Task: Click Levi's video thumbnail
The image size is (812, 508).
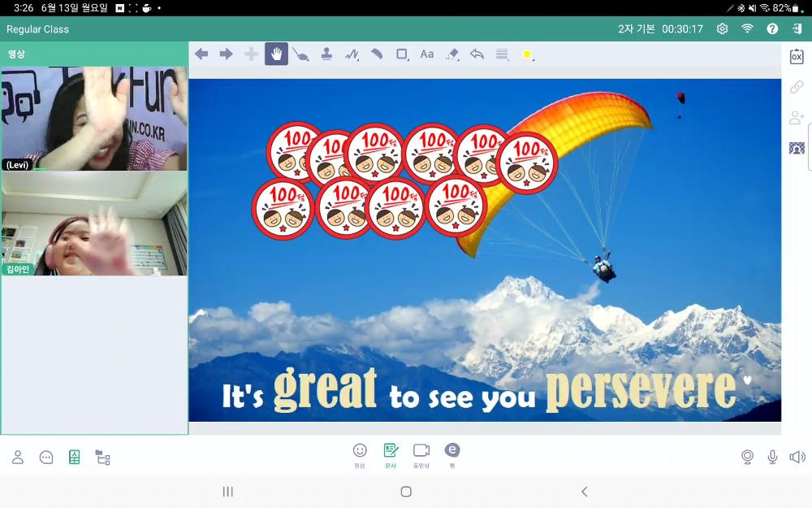Action: (94, 119)
